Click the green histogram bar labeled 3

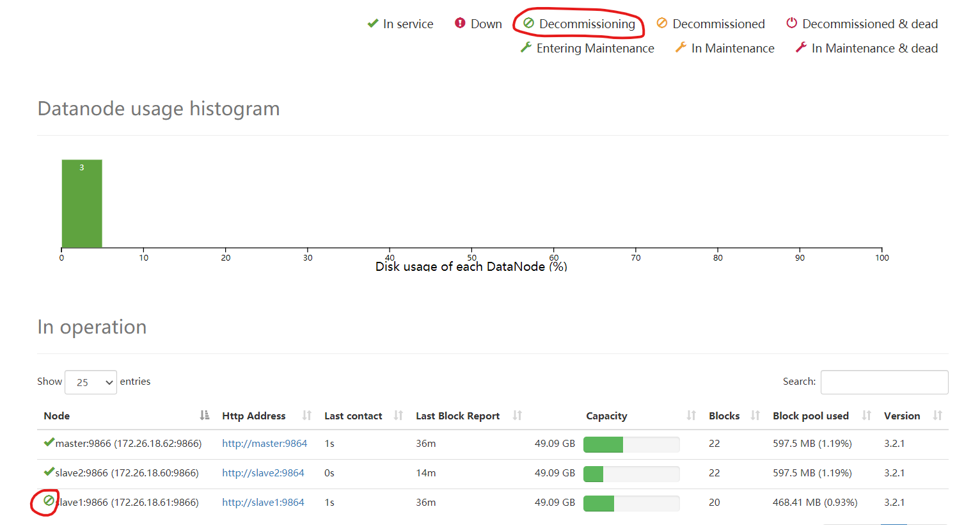(82, 204)
